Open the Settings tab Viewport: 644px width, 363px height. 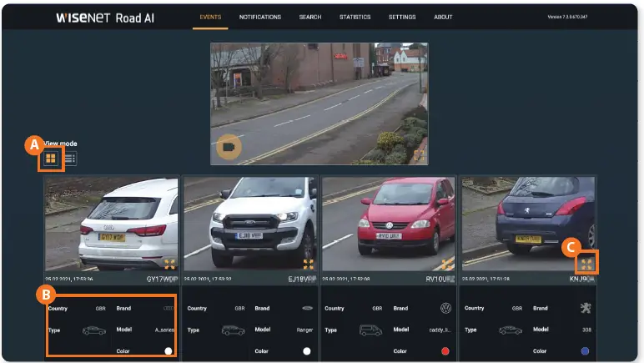[x=402, y=18]
